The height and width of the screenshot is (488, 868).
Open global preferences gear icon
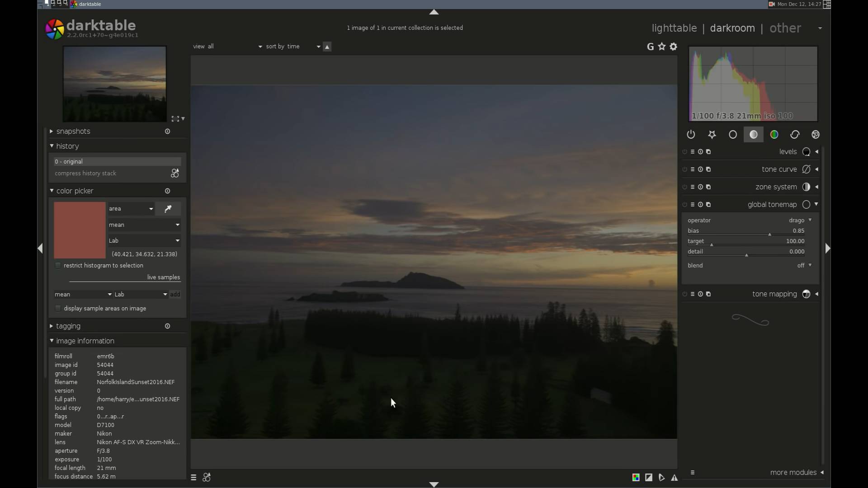[x=673, y=47]
